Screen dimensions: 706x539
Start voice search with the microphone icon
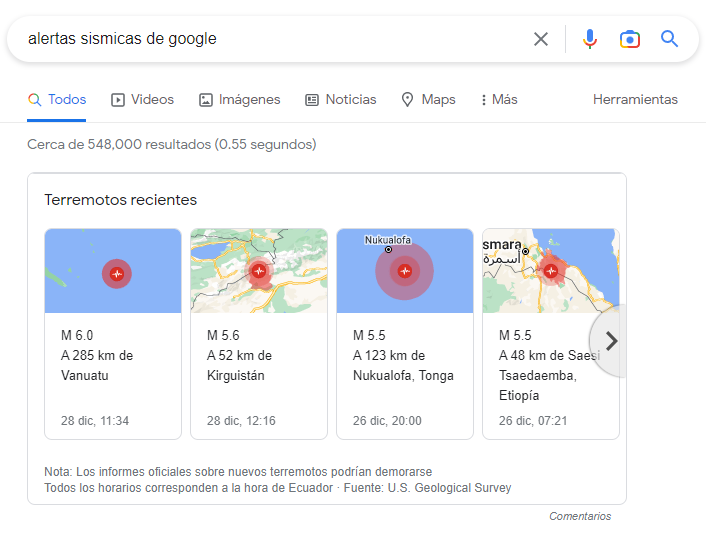click(x=590, y=39)
